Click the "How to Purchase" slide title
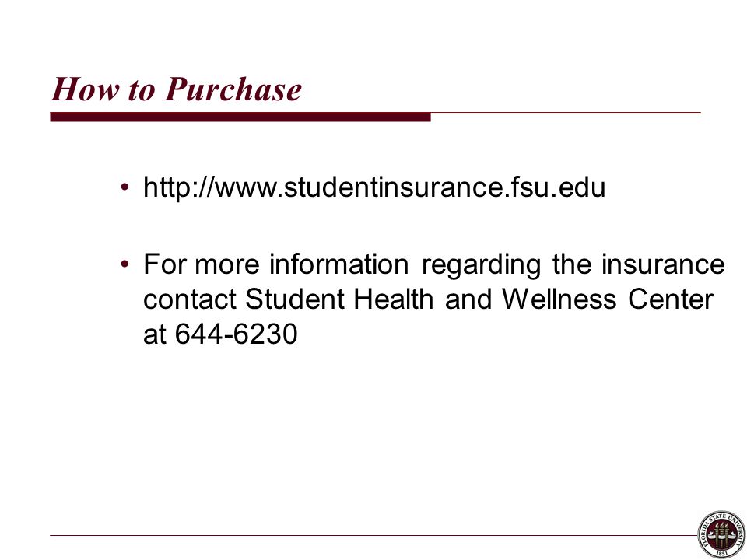This screenshot has height=560, width=747. [177, 89]
